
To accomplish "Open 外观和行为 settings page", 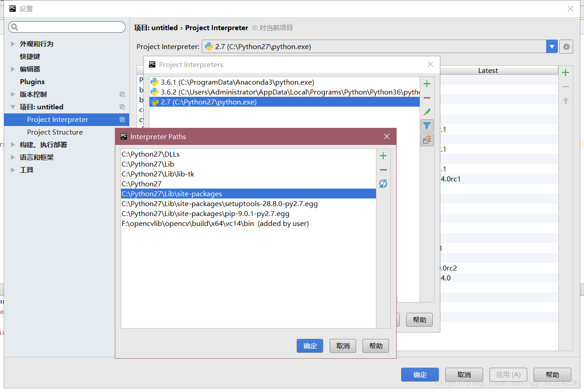I will tap(36, 44).
